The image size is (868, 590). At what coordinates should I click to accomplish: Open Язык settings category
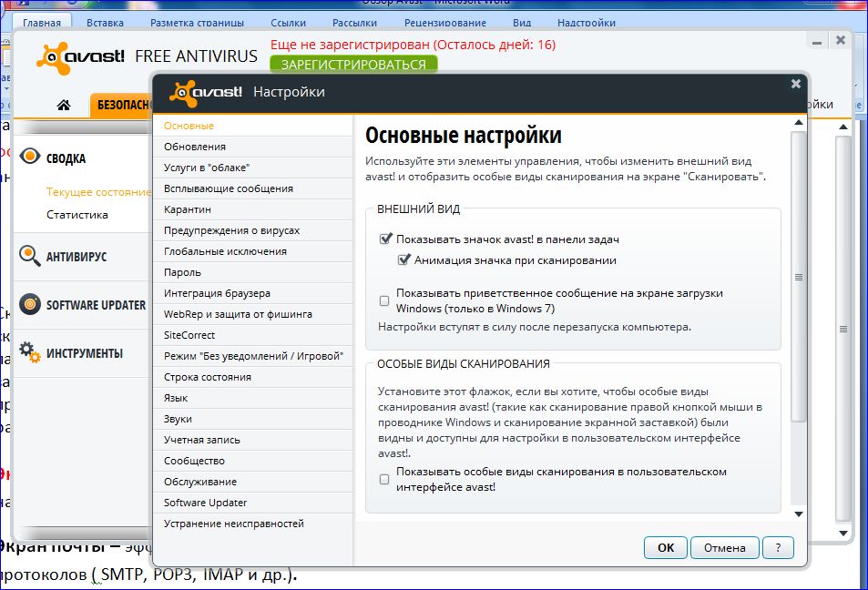coord(253,399)
